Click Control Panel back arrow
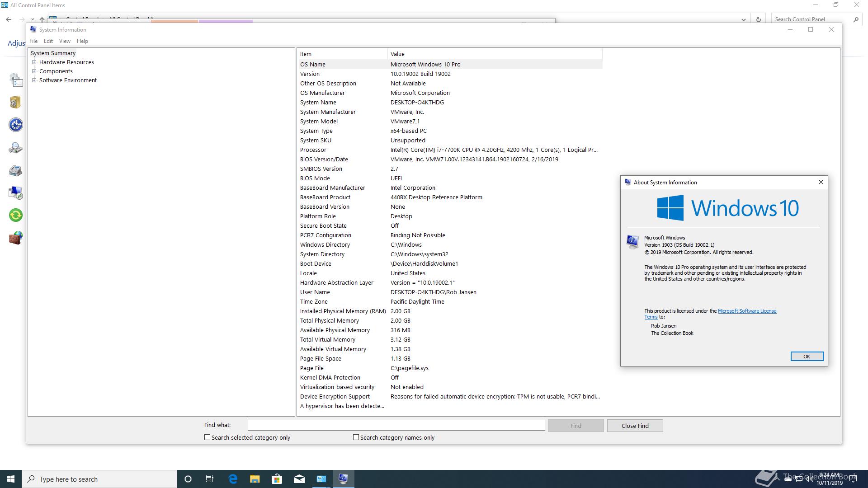This screenshot has width=868, height=488. coord(9,19)
